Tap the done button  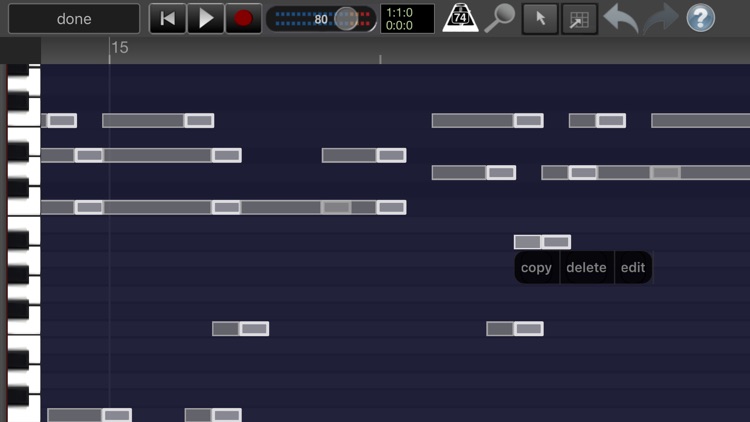pos(74,19)
